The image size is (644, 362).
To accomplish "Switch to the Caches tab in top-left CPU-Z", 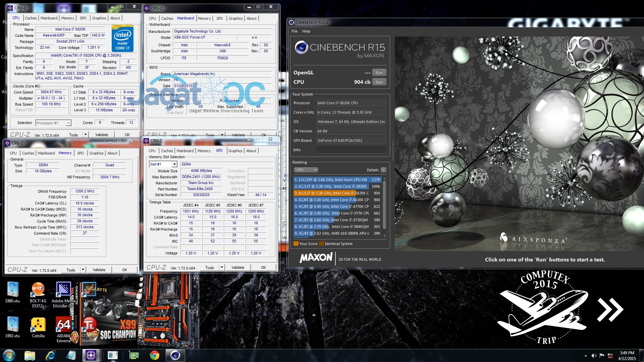I will pos(31,18).
